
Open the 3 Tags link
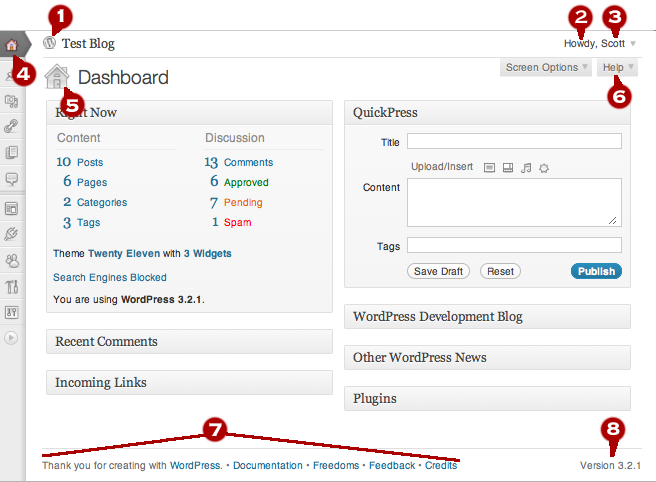click(x=82, y=222)
